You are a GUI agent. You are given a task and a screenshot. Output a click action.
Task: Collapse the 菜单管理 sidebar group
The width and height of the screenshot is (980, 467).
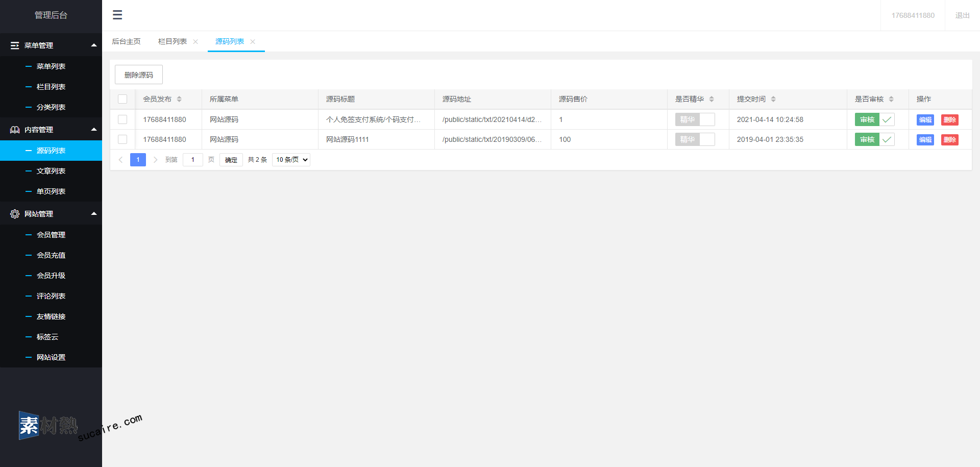click(94, 45)
